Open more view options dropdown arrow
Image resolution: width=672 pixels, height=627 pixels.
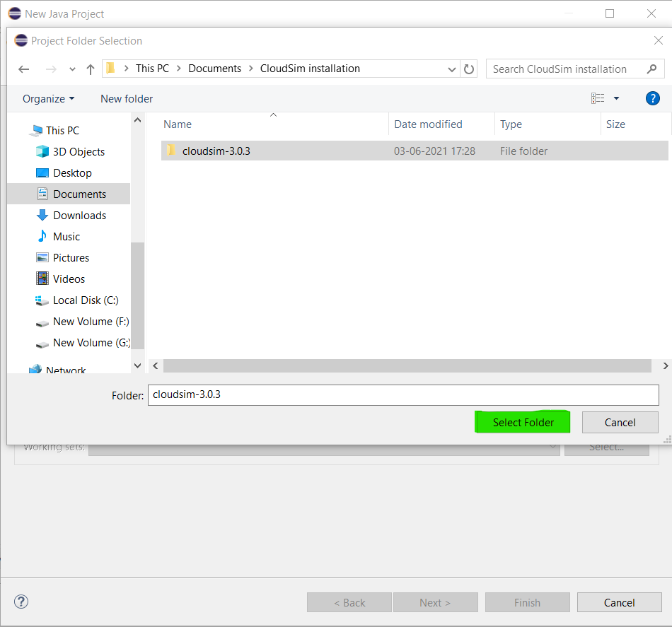point(616,98)
